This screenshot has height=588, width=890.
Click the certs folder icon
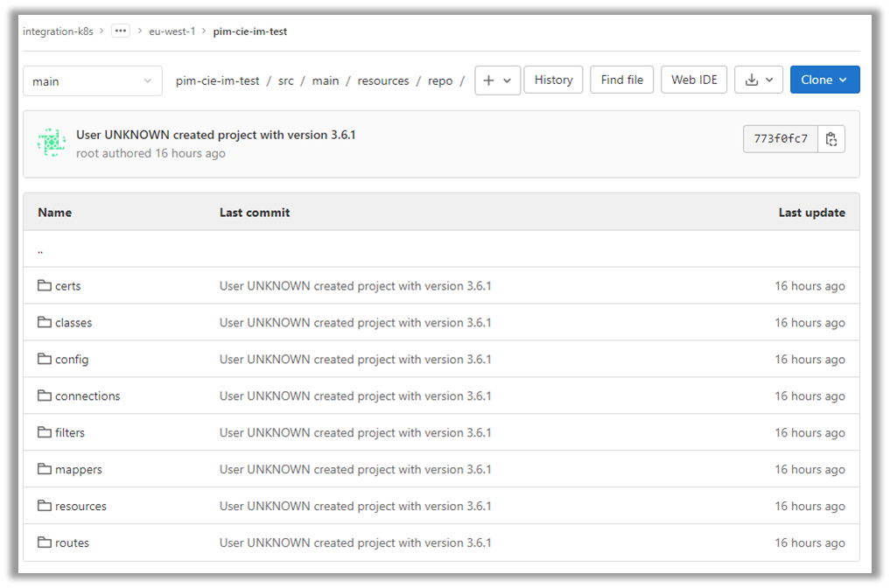45,286
